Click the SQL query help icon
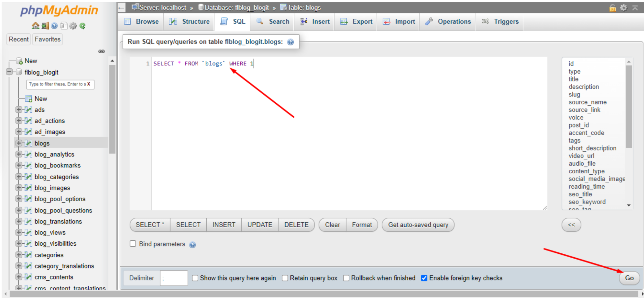The width and height of the screenshot is (644, 300). pos(290,42)
